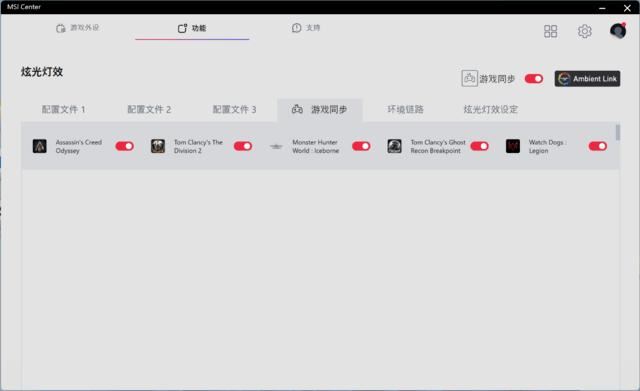Go to the 支持 top navigation tab
640x391 pixels.
click(306, 28)
